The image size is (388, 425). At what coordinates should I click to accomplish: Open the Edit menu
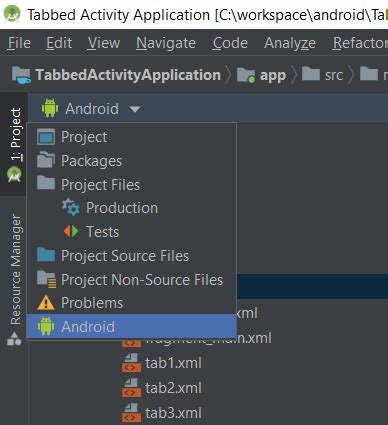[x=59, y=43]
